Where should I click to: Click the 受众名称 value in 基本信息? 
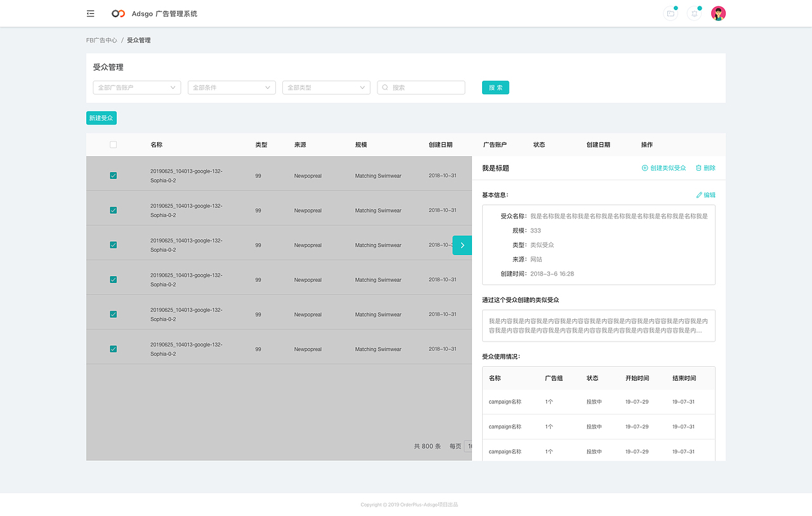pos(619,216)
